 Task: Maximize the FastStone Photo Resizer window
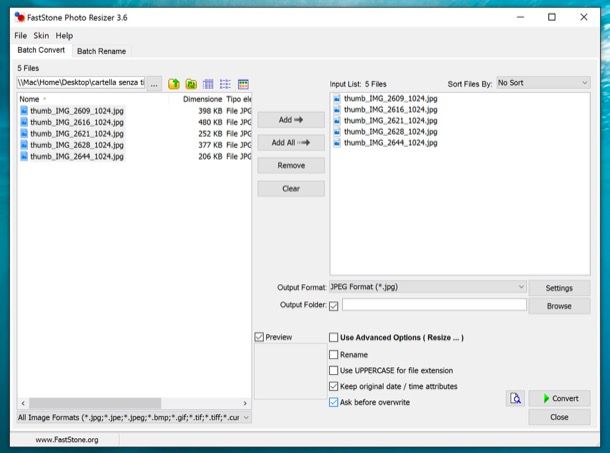552,17
